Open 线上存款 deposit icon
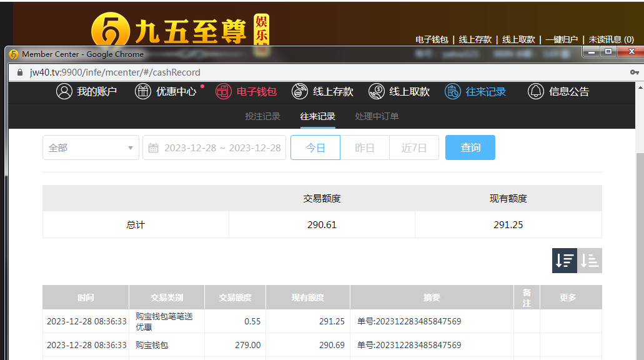The width and height of the screenshot is (644, 360). tap(300, 92)
